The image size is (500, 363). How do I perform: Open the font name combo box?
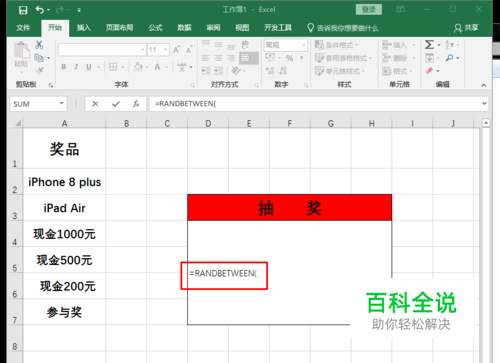(102, 50)
